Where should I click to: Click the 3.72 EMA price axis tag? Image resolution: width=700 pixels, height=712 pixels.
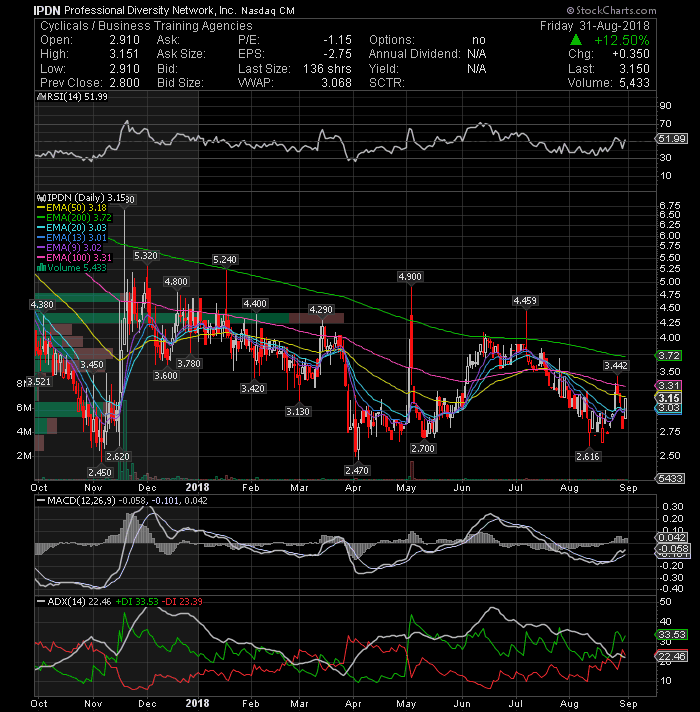point(669,356)
